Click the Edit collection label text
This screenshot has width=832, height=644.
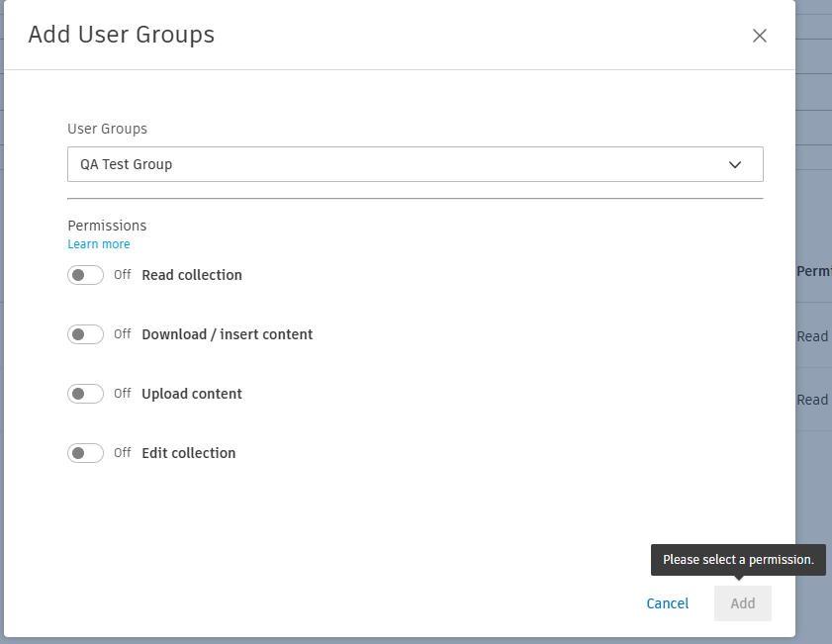[x=189, y=453]
